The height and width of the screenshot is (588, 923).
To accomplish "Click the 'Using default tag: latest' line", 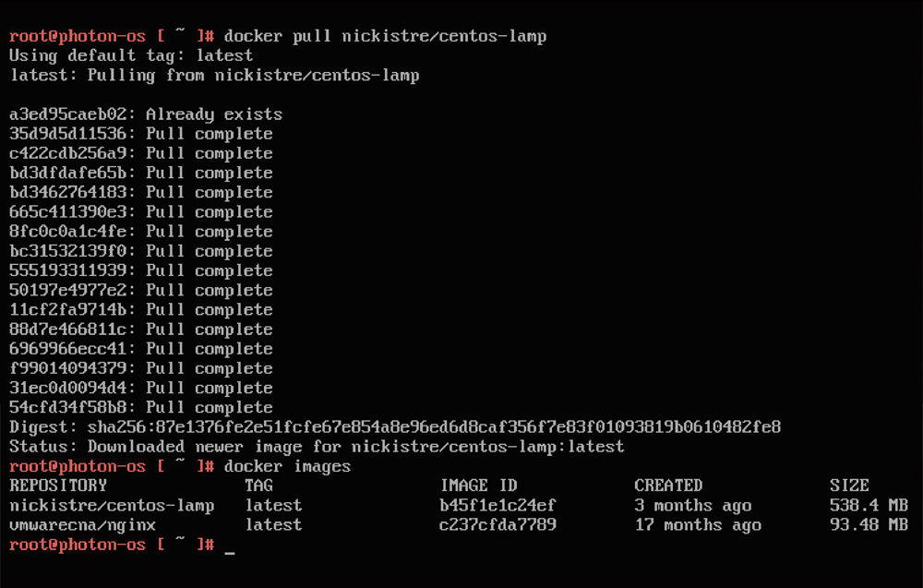I will [x=131, y=55].
